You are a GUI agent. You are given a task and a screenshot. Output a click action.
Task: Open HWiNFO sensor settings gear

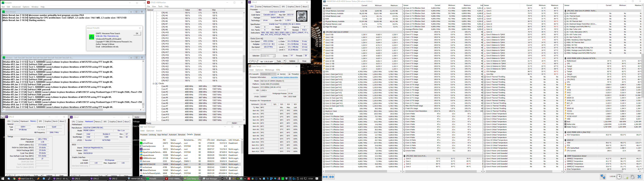pyautogui.click(x=633, y=177)
